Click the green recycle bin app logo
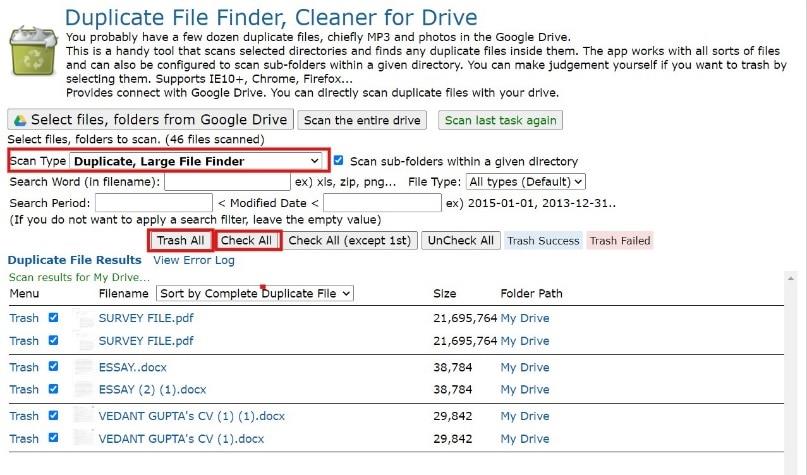807x475 pixels. (32, 50)
